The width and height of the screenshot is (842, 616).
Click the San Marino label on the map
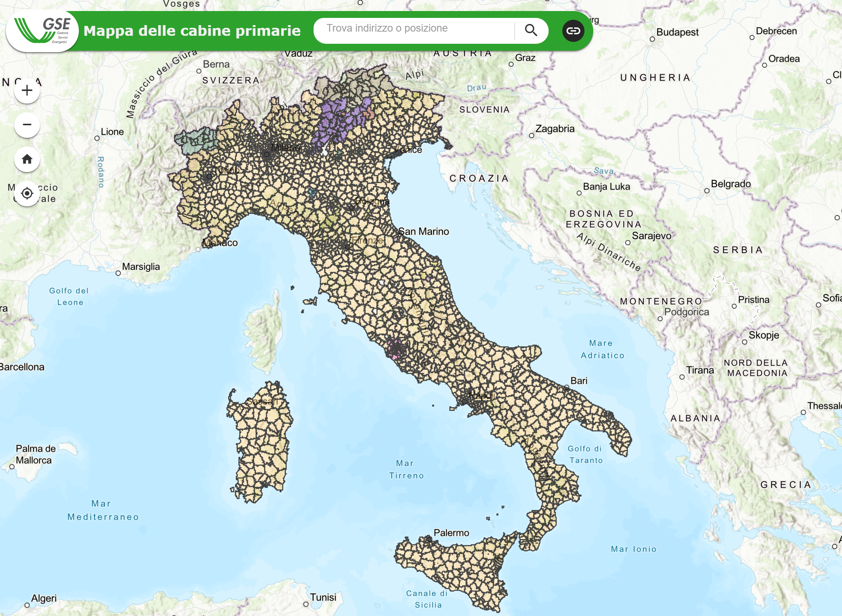click(424, 231)
